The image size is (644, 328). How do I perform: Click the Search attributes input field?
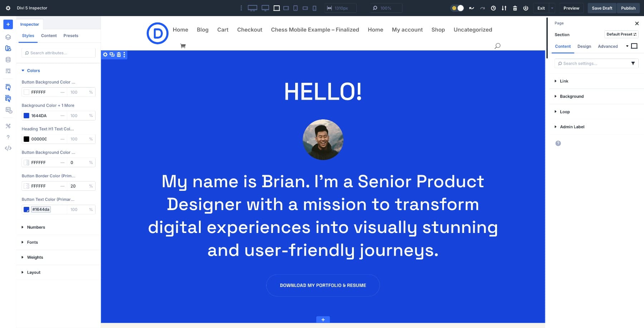[x=59, y=53]
